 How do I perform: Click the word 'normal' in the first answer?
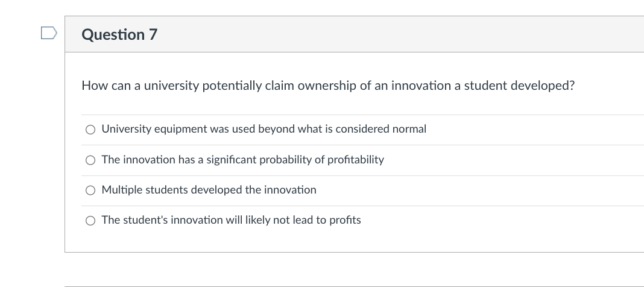click(409, 129)
